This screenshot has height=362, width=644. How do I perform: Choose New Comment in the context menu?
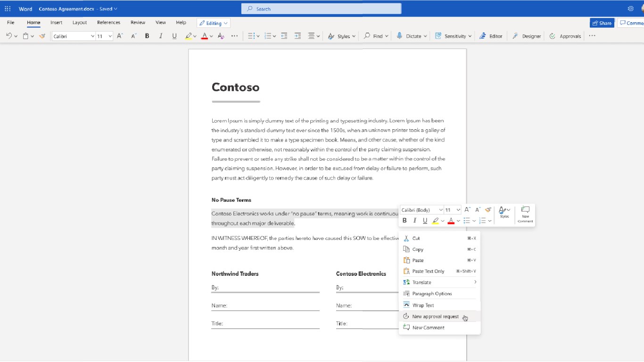pos(439,328)
